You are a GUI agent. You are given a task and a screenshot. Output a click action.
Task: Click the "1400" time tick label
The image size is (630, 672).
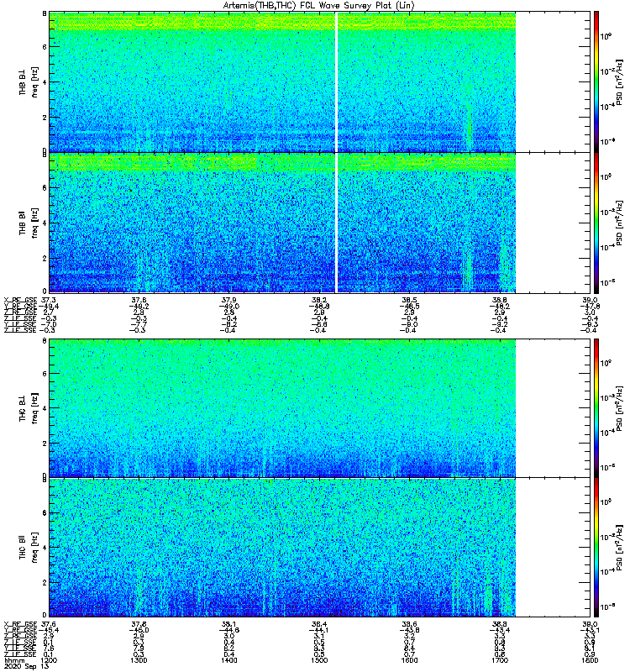(x=228, y=660)
